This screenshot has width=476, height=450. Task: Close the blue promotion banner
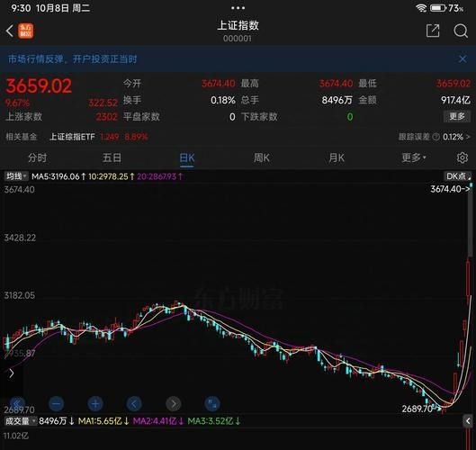(x=463, y=59)
